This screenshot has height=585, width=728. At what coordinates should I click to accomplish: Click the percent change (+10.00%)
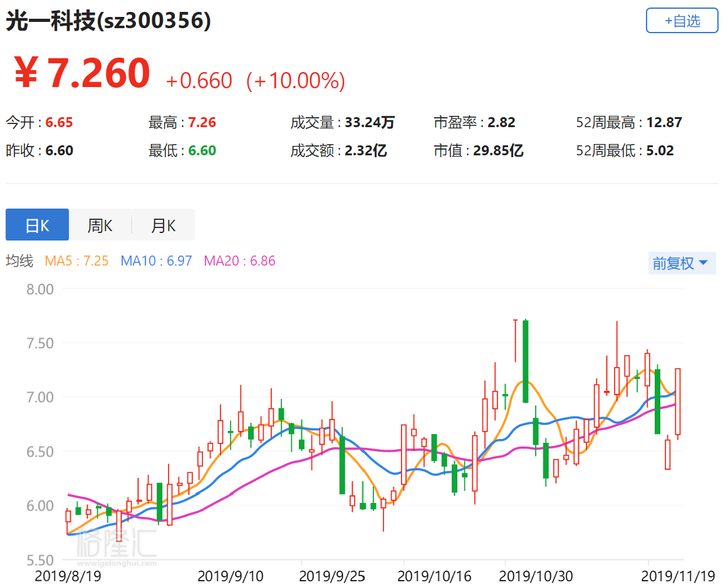point(296,81)
